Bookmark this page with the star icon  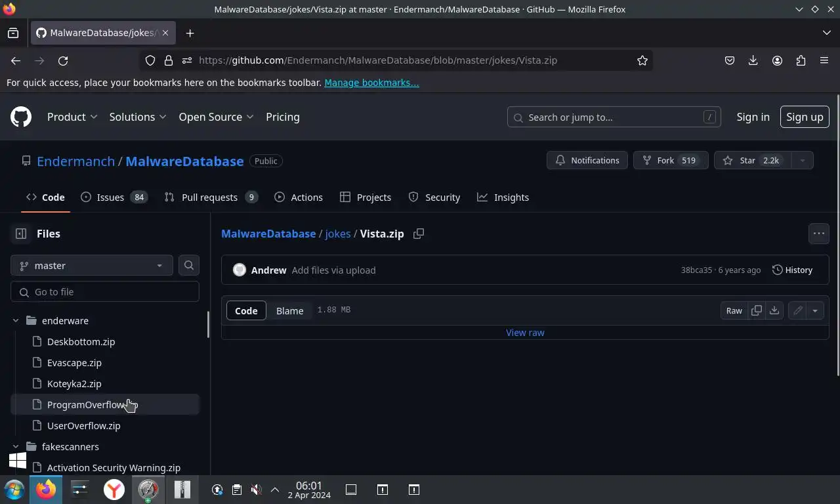pos(642,60)
